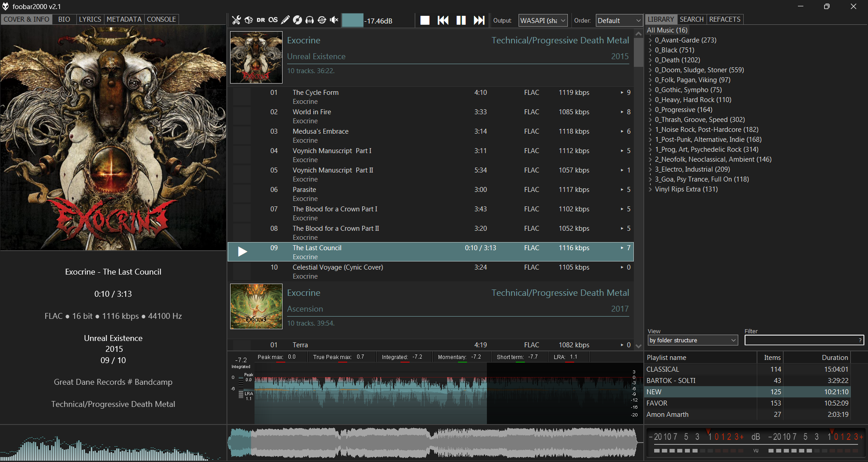
Task: Switch to the LYRICS tab
Action: 90,19
